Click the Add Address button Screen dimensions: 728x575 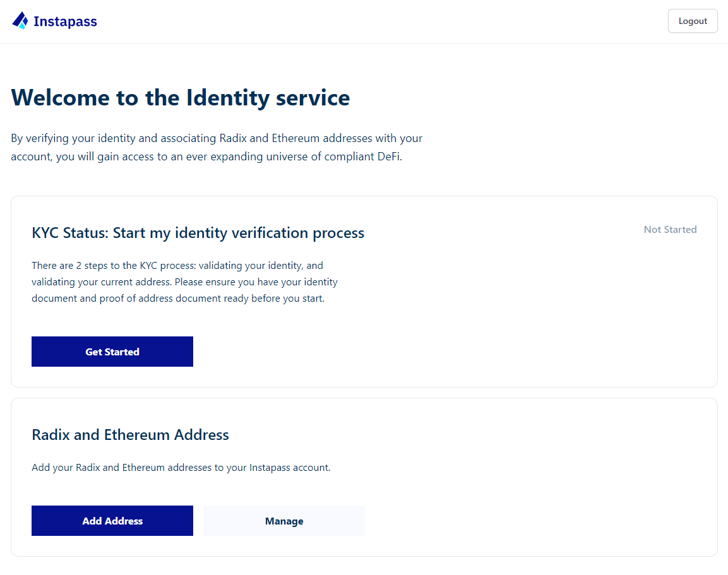[112, 521]
